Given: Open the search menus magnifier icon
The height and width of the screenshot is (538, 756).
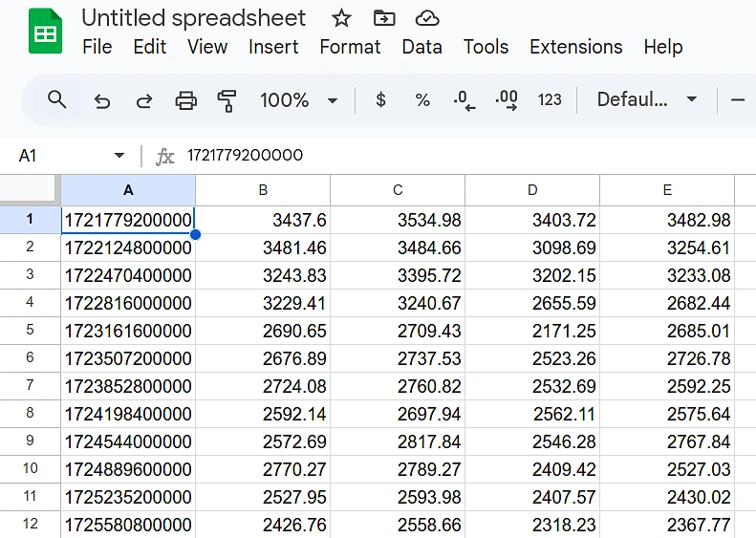Looking at the screenshot, I should (57, 99).
